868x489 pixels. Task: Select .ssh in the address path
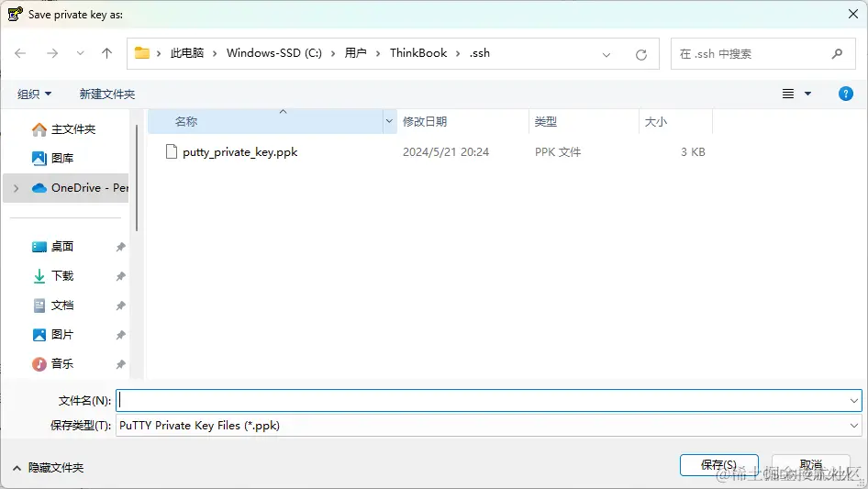point(480,53)
